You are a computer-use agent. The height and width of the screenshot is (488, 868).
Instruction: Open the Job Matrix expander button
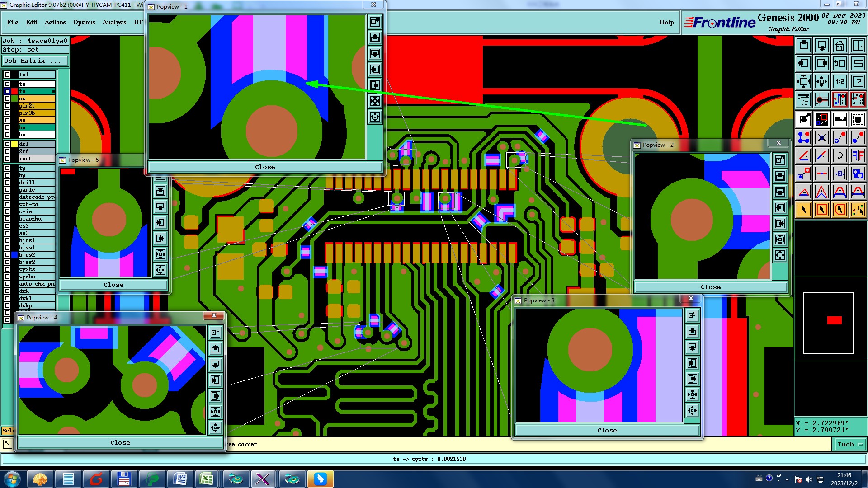35,61
